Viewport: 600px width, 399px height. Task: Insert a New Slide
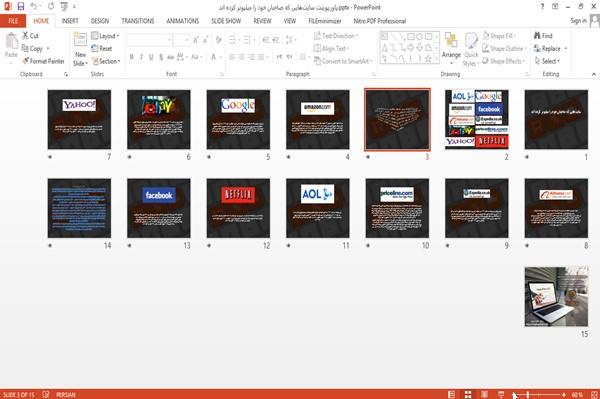point(80,50)
